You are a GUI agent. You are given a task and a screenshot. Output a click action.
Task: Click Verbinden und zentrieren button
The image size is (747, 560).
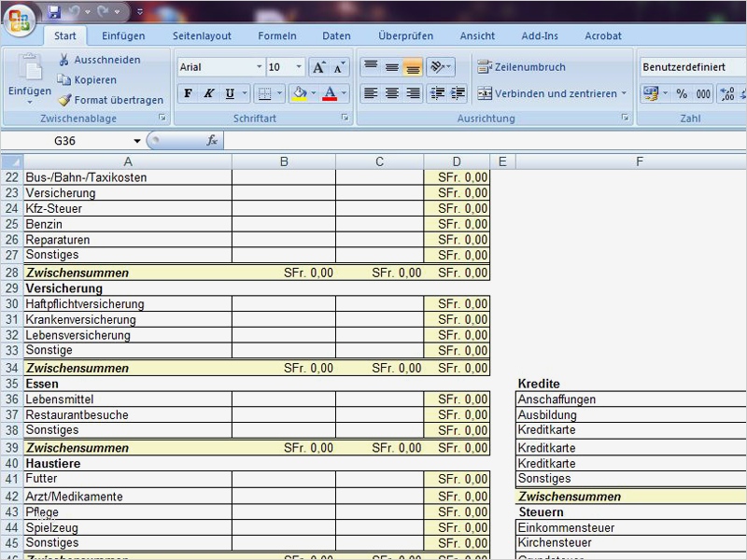547,93
